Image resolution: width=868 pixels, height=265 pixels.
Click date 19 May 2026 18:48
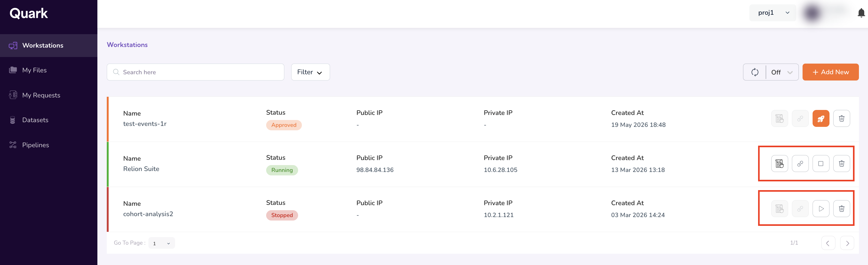pyautogui.click(x=638, y=125)
